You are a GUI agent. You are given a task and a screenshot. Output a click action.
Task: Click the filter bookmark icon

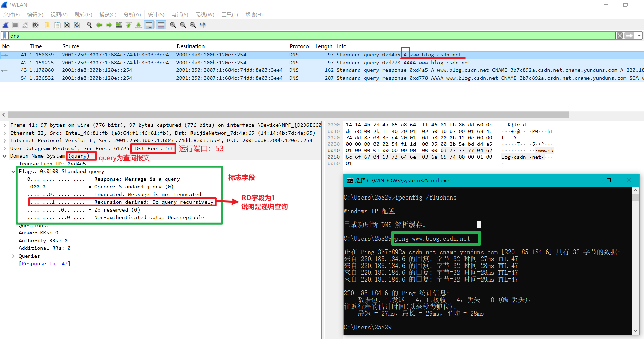click(x=5, y=36)
